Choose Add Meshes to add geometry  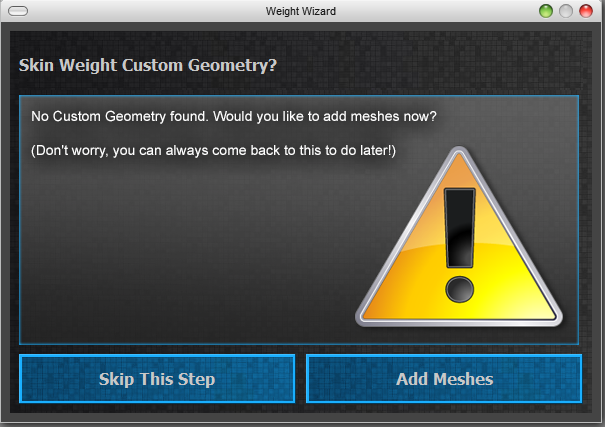(444, 379)
